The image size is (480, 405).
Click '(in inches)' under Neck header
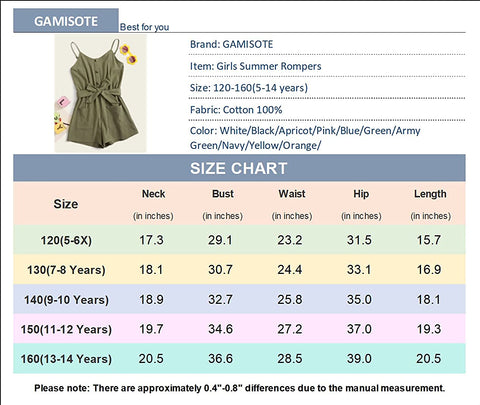[153, 216]
